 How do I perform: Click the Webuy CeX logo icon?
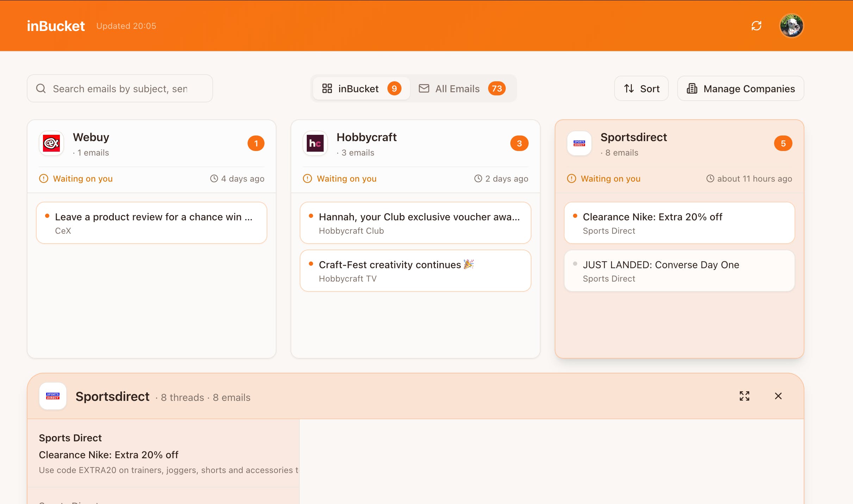click(51, 143)
